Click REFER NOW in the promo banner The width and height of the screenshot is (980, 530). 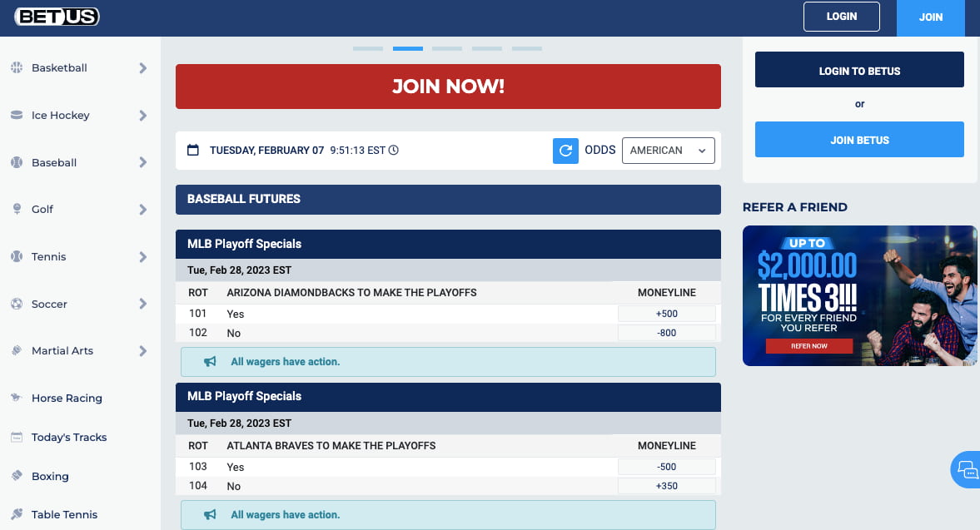pyautogui.click(x=809, y=346)
